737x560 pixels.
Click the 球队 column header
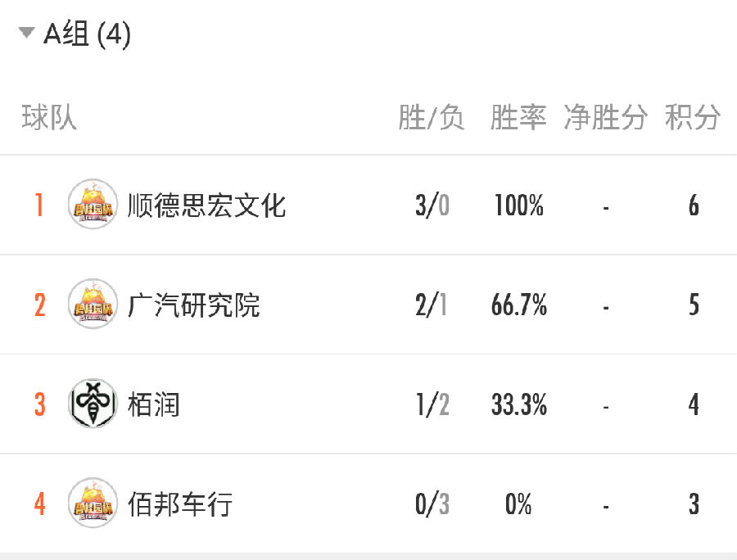pyautogui.click(x=49, y=117)
